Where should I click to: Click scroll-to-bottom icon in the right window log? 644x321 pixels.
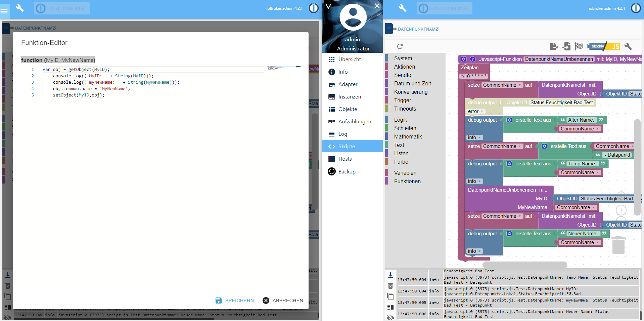click(x=390, y=275)
